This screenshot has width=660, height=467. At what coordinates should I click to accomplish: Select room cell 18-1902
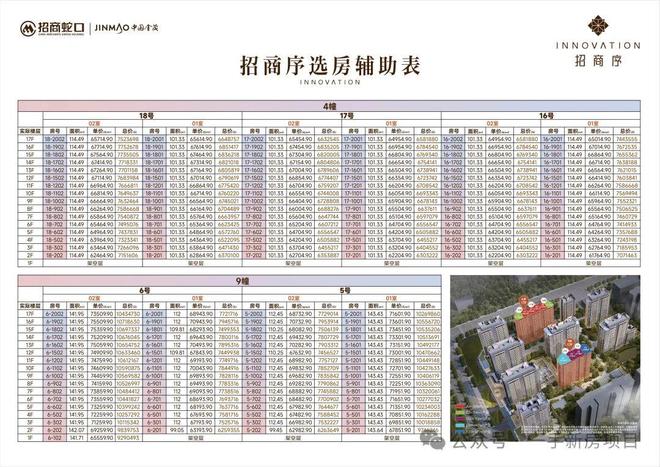click(55, 147)
